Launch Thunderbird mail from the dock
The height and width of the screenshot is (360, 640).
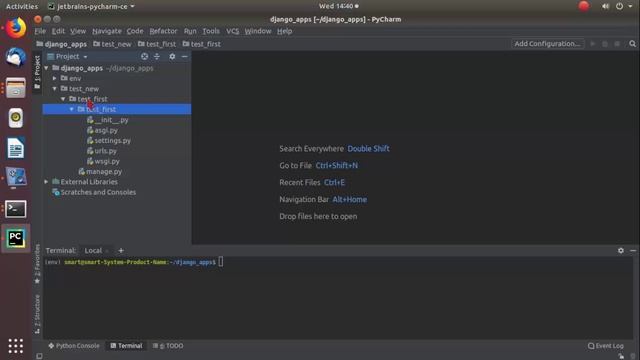coord(16,57)
